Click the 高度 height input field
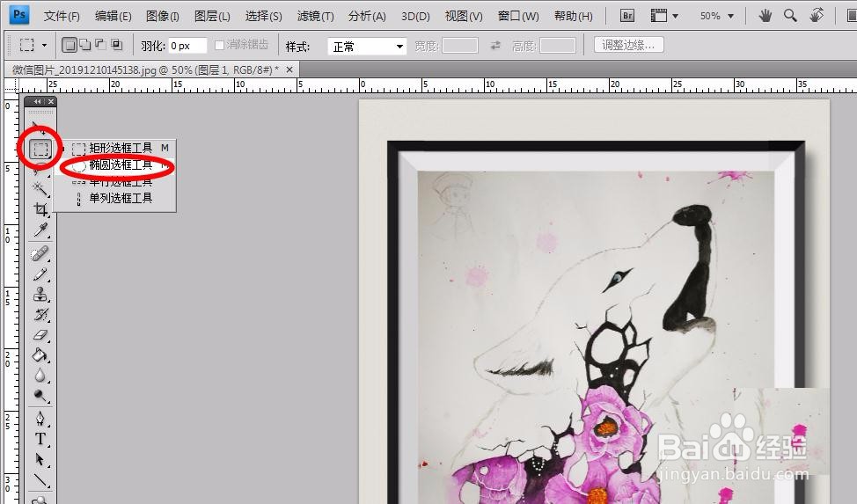This screenshot has width=857, height=504. (x=558, y=46)
